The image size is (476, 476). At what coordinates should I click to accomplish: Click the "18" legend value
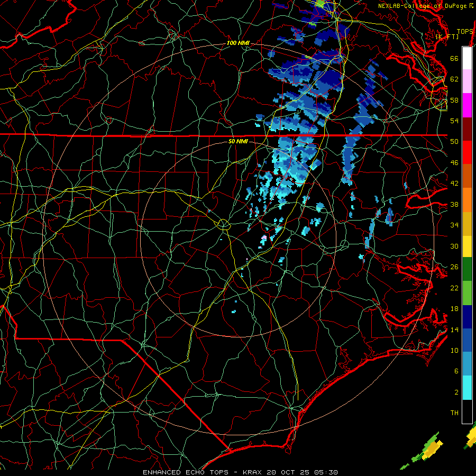pos(454,309)
